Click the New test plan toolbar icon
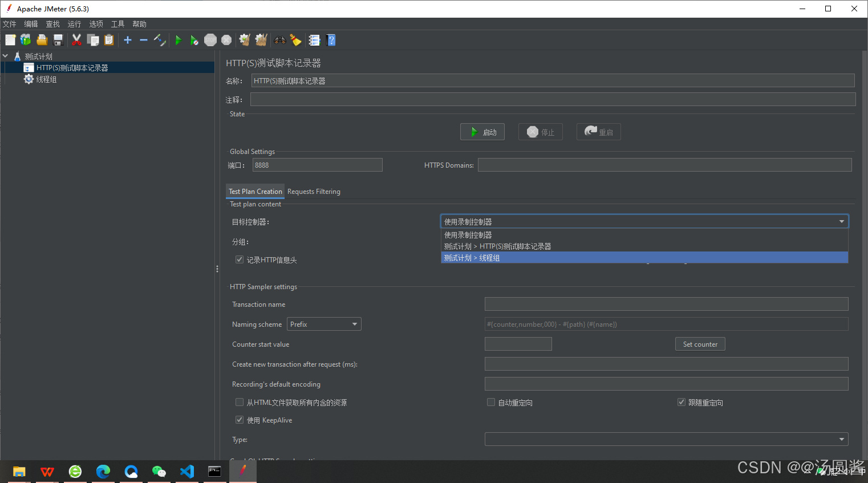The width and height of the screenshot is (868, 483). pos(10,40)
